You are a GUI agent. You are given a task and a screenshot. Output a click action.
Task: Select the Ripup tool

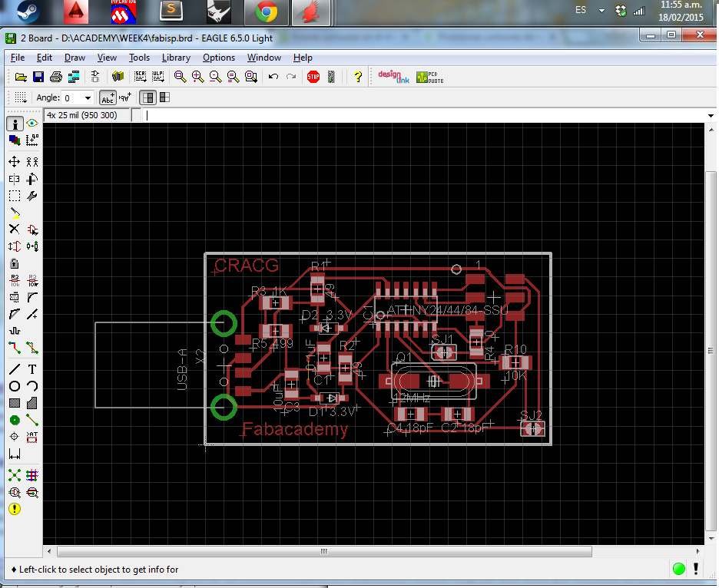click(x=32, y=348)
